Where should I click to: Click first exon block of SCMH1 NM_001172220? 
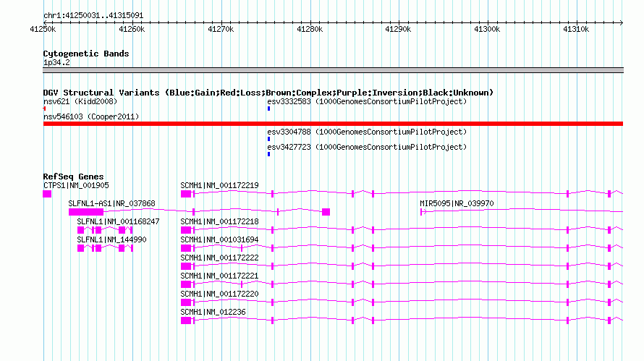pyautogui.click(x=186, y=302)
